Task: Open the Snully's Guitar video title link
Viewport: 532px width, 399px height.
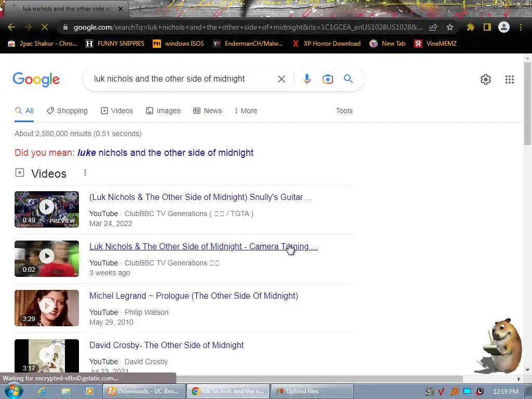Action: pos(201,197)
